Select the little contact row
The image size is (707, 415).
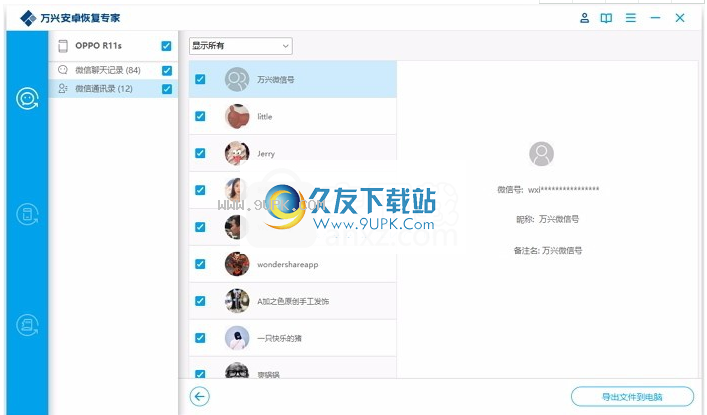(x=293, y=116)
